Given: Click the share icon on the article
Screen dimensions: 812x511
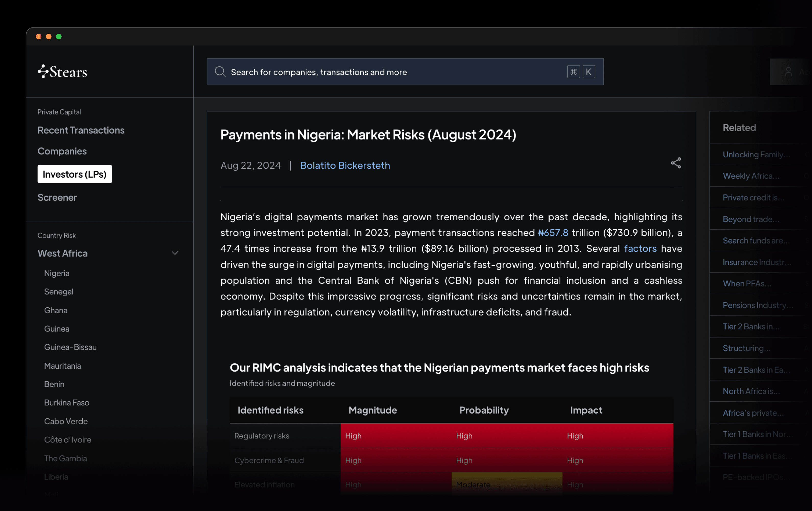Looking at the screenshot, I should coord(676,163).
